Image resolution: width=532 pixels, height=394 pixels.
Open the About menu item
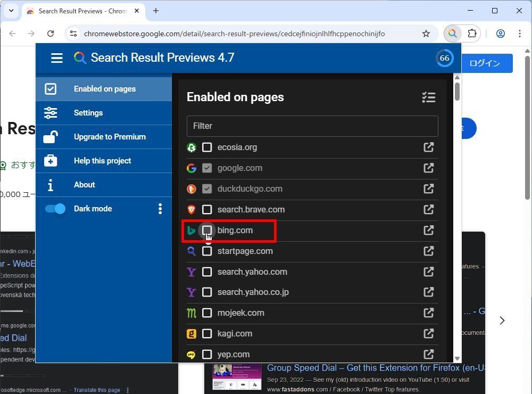tap(104, 185)
